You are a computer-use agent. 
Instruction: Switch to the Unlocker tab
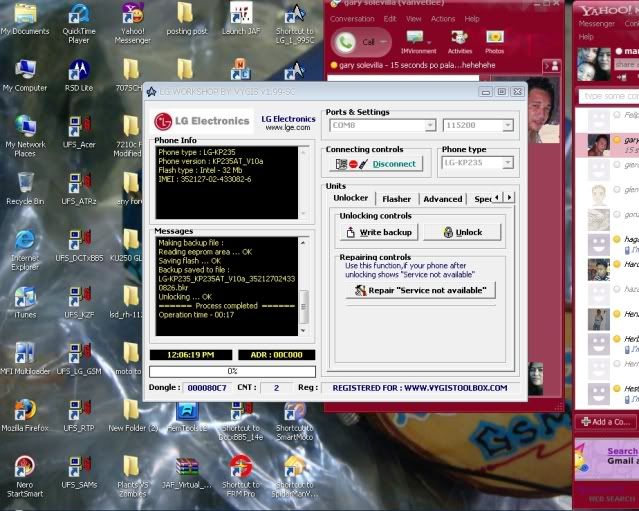pyautogui.click(x=350, y=198)
